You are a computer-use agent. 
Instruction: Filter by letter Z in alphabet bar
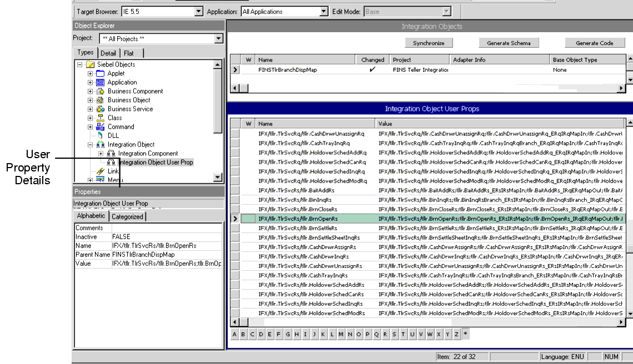[456, 334]
